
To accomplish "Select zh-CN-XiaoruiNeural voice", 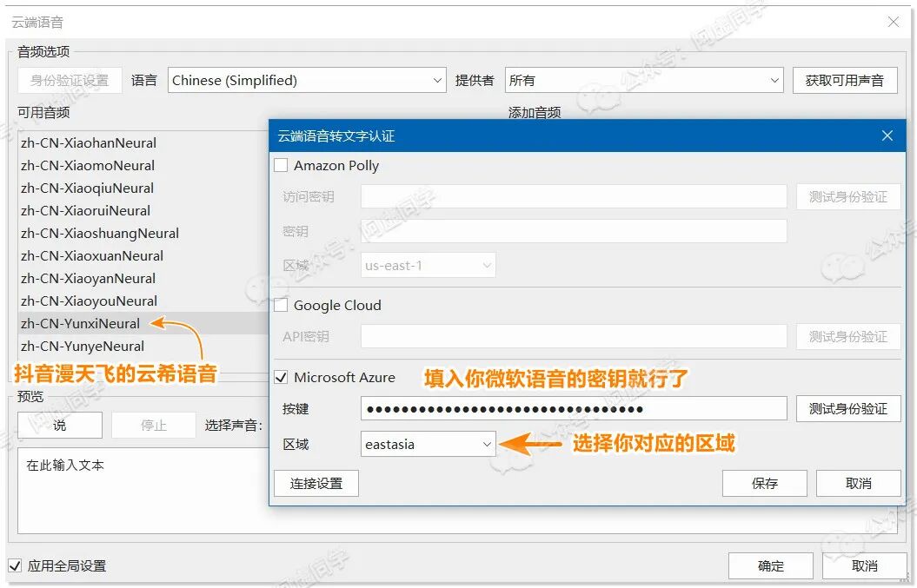I will pyautogui.click(x=86, y=210).
